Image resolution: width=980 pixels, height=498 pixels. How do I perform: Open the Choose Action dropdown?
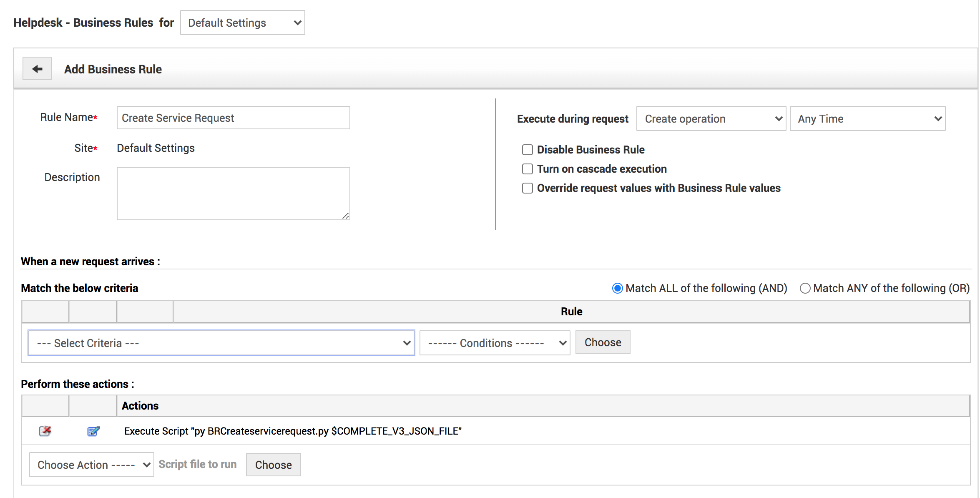click(x=91, y=465)
